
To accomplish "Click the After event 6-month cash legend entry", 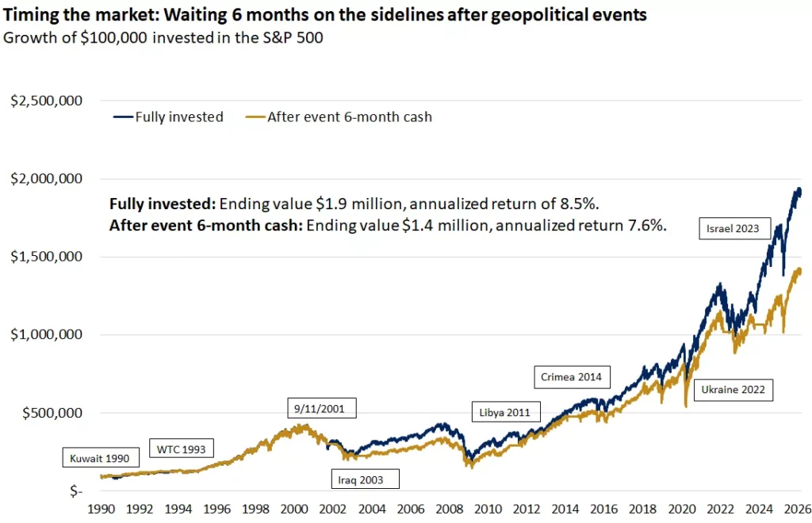I will coord(339,117).
